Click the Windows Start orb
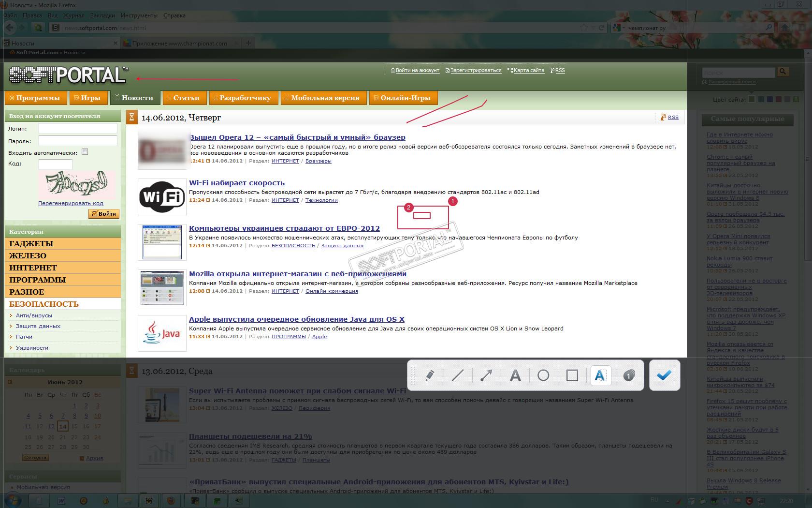The image size is (812, 508). [14, 500]
